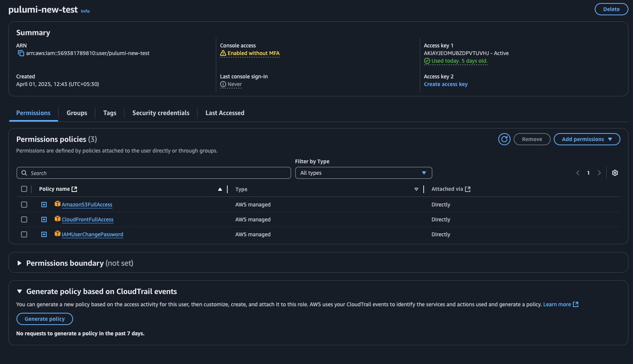
Task: Open the Last Accessed tab
Action: [225, 113]
